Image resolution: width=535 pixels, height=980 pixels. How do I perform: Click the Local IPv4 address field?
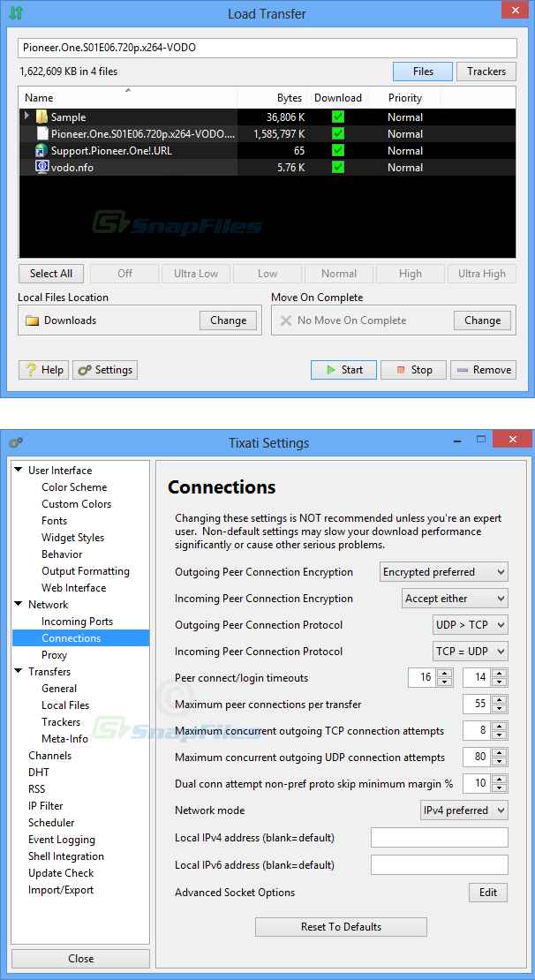pyautogui.click(x=440, y=837)
